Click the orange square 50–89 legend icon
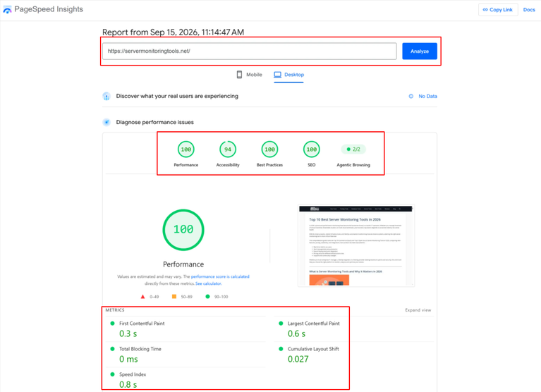 pos(174,297)
